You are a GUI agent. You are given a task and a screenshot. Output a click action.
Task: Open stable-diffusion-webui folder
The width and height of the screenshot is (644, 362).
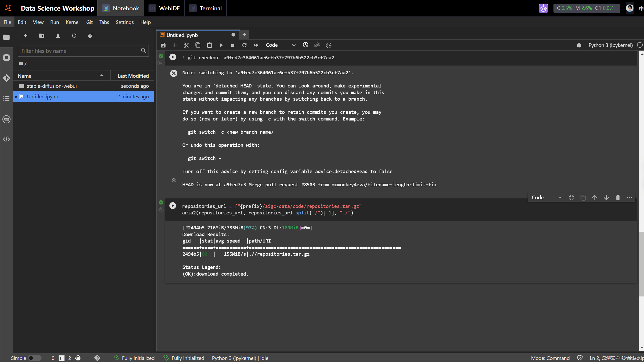pos(52,85)
